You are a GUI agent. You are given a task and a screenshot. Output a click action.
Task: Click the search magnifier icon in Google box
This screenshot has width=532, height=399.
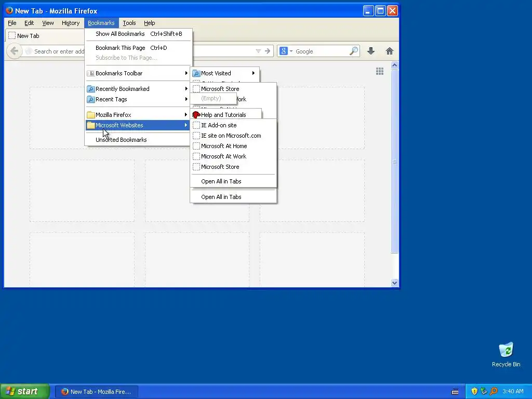point(353,51)
